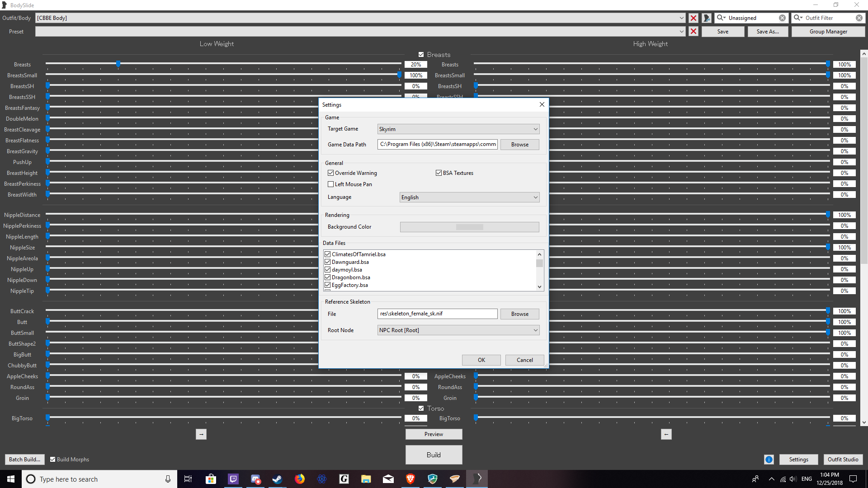Click the microphone icon in search box

click(168, 479)
